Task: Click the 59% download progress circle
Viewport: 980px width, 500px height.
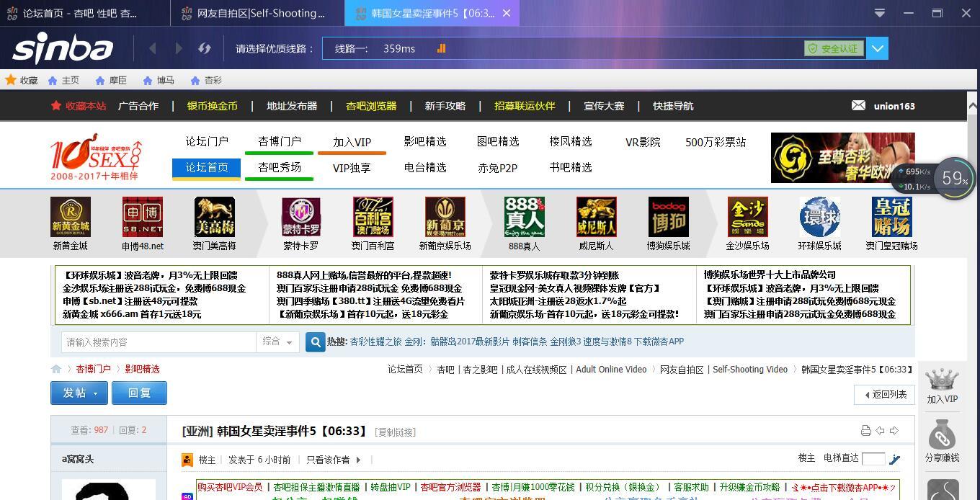Action: 953,177
